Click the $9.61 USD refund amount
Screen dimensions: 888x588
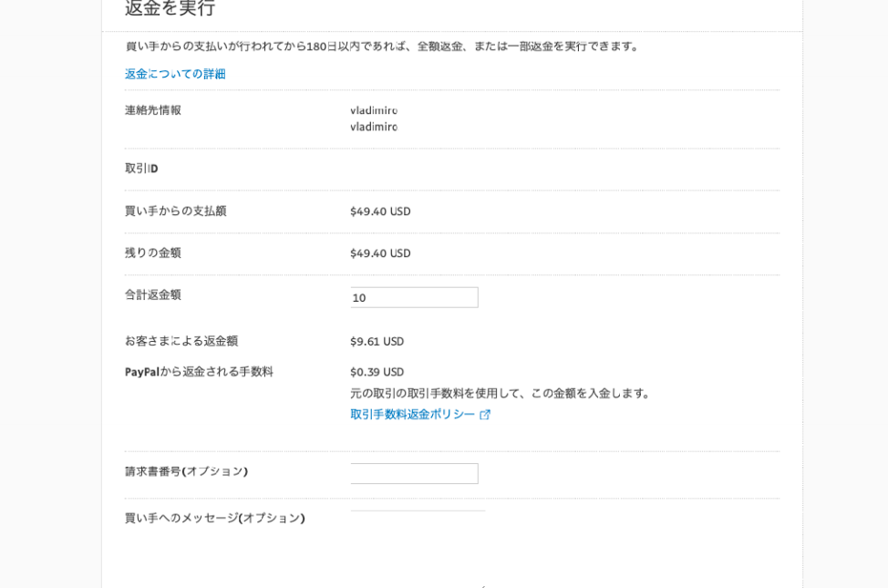[377, 341]
